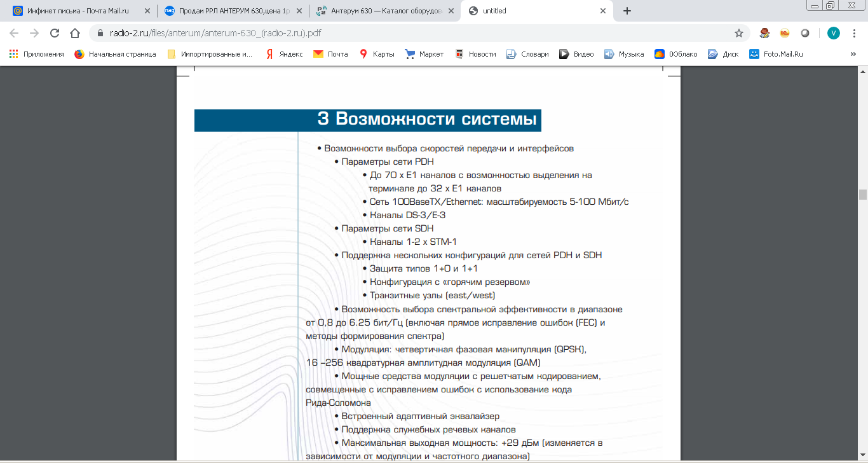Open 'Начальная страница' bookmark
This screenshot has width=868, height=463.
(x=115, y=54)
